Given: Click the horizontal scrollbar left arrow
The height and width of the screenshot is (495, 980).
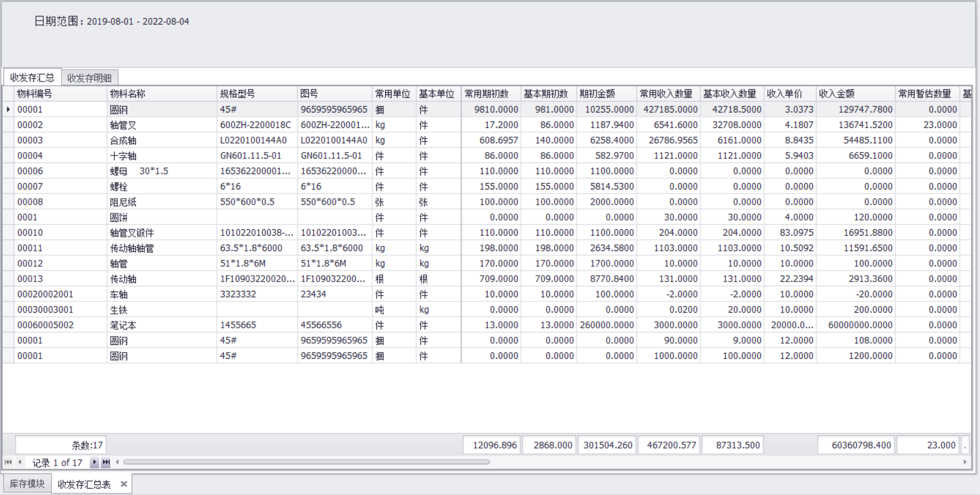Looking at the screenshot, I should point(117,462).
